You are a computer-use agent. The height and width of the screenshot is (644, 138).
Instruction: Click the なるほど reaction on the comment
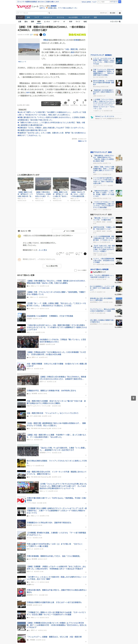click(70, 254)
